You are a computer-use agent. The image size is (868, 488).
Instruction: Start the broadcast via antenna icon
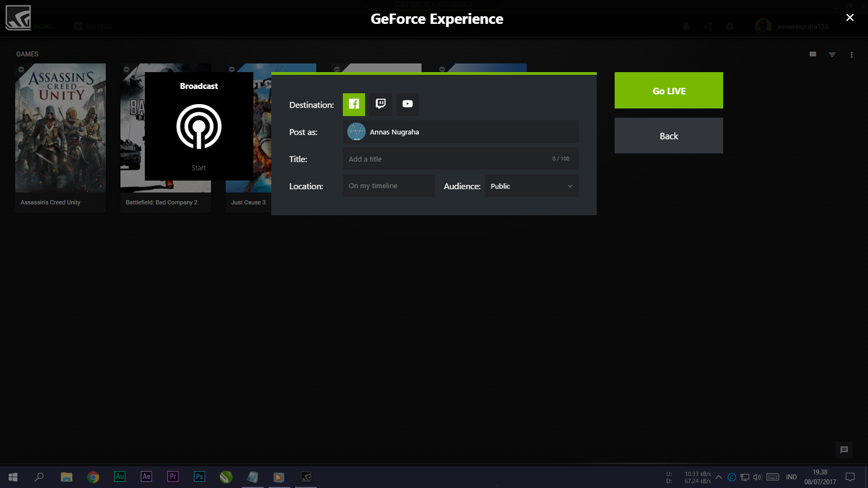[x=199, y=127]
